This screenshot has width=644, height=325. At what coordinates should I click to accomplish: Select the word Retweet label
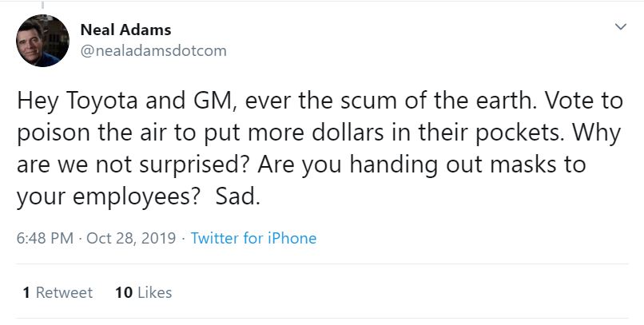click(x=64, y=292)
